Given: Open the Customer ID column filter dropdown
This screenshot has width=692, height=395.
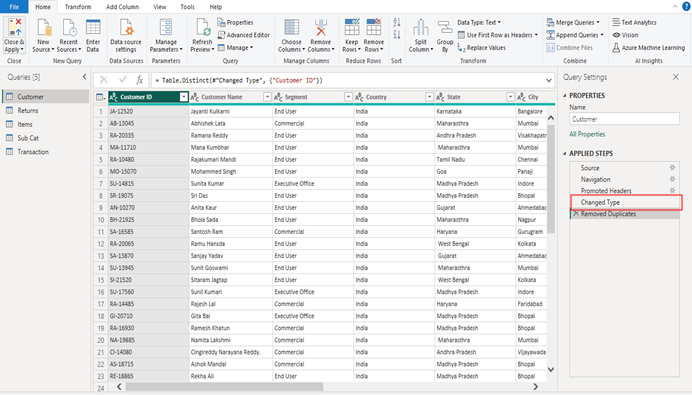Looking at the screenshot, I should [184, 97].
